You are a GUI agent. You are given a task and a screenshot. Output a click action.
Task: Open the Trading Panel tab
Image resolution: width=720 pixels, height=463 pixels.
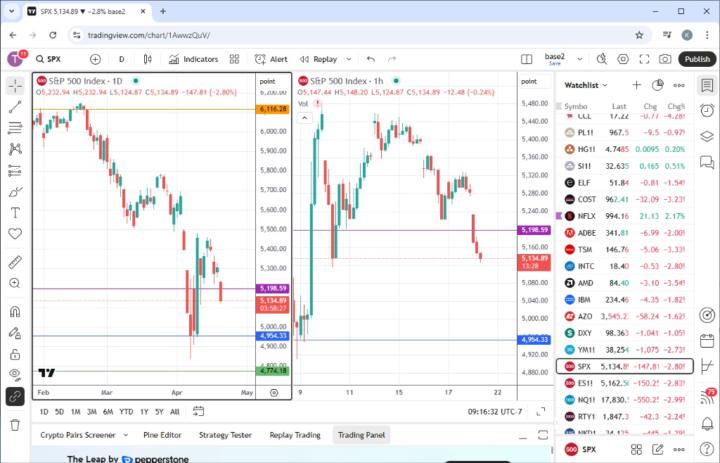pyautogui.click(x=361, y=435)
